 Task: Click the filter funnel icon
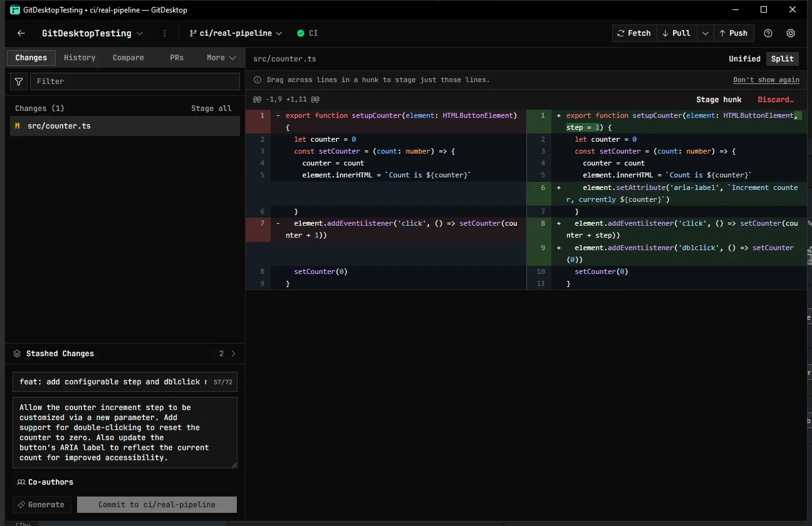pyautogui.click(x=19, y=82)
